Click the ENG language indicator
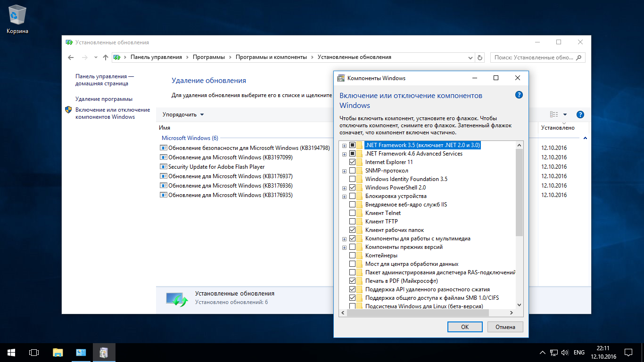This screenshot has height=362, width=644. (x=579, y=353)
